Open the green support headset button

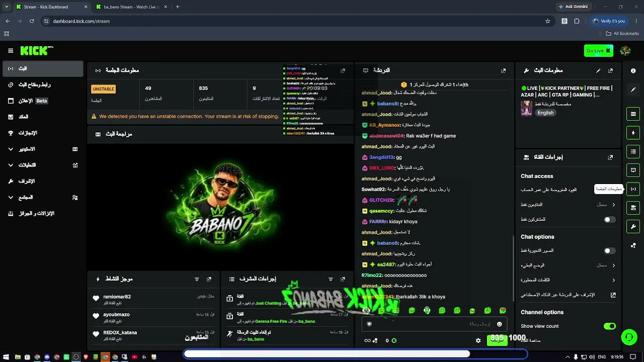point(629,337)
